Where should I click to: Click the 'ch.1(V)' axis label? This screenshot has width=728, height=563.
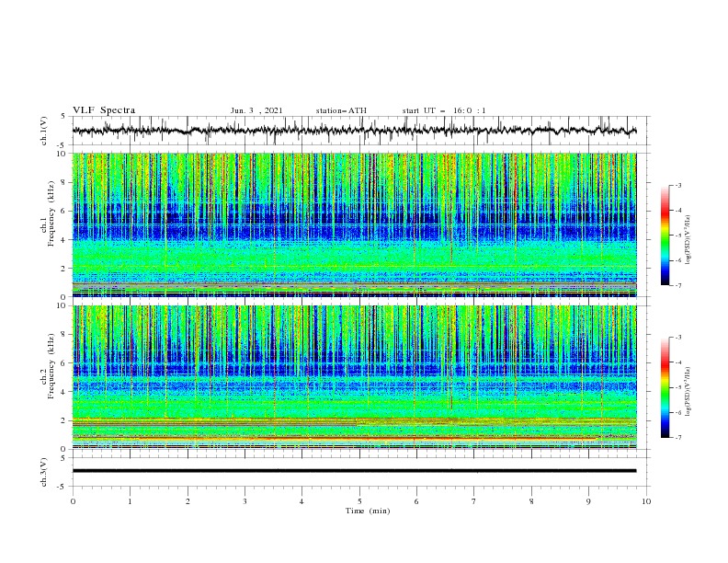tap(44, 131)
